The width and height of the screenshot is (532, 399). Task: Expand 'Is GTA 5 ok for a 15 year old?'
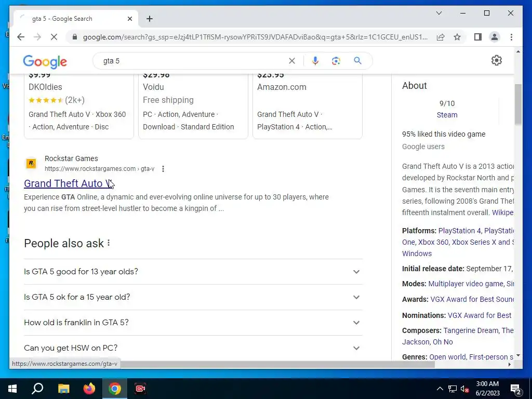193,297
